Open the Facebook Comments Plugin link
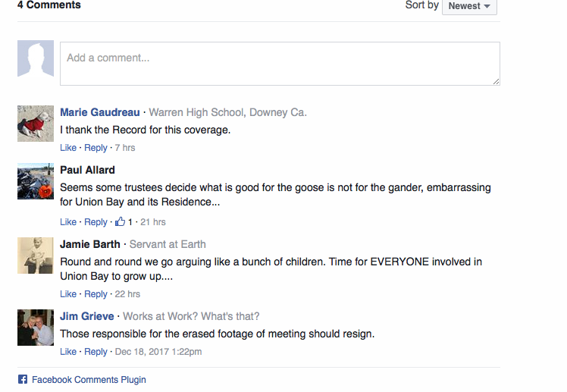The image size is (567, 392). tap(89, 380)
